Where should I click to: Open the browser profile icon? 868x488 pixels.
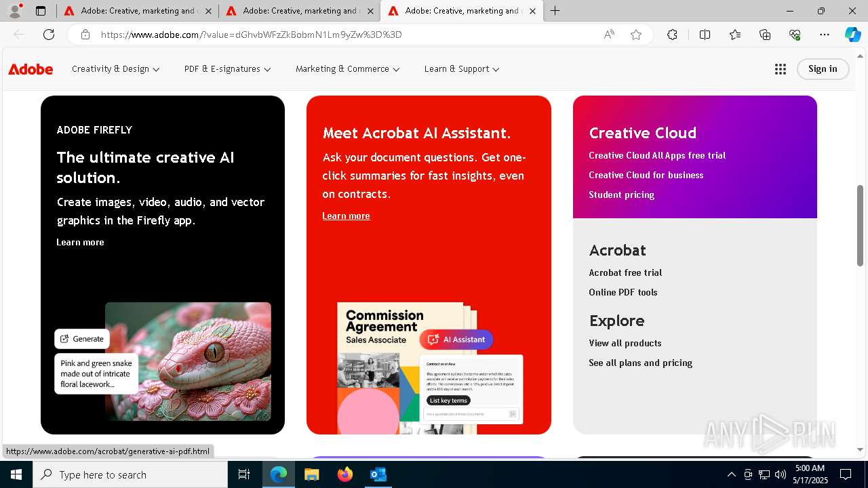15,11
